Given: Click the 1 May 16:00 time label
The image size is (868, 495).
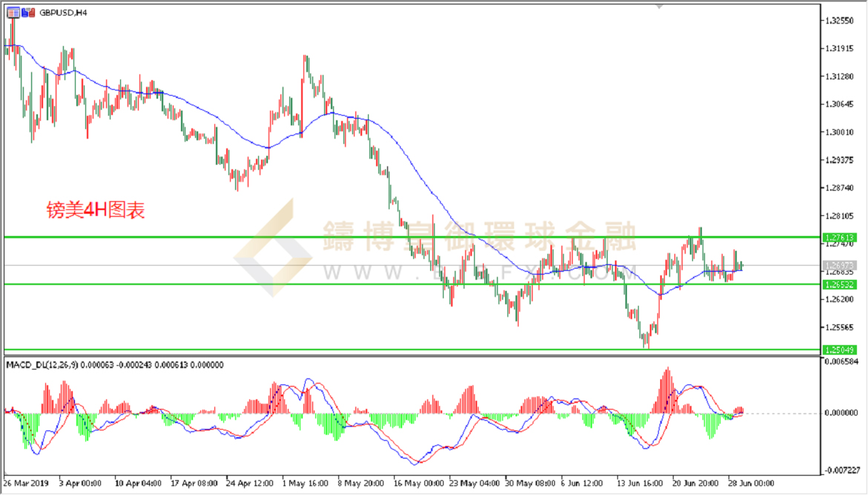Looking at the screenshot, I should tap(305, 481).
